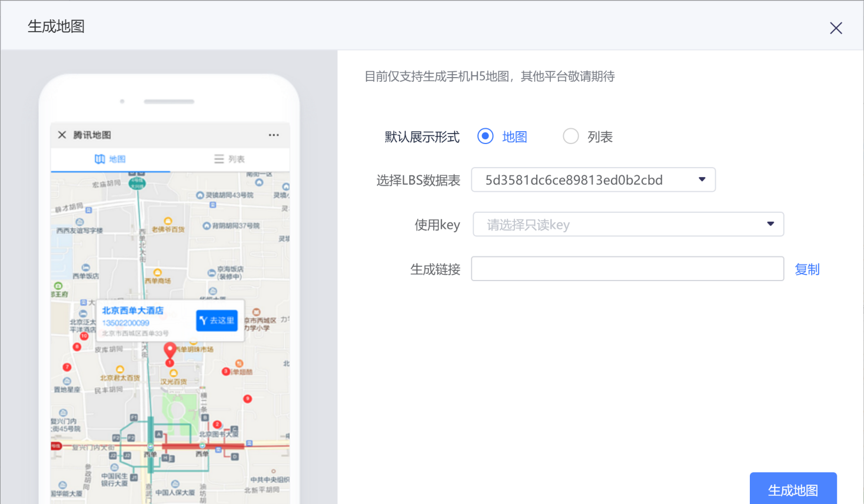The image size is (864, 504).
Task: Select the 列表 display radio button
Action: 570,136
